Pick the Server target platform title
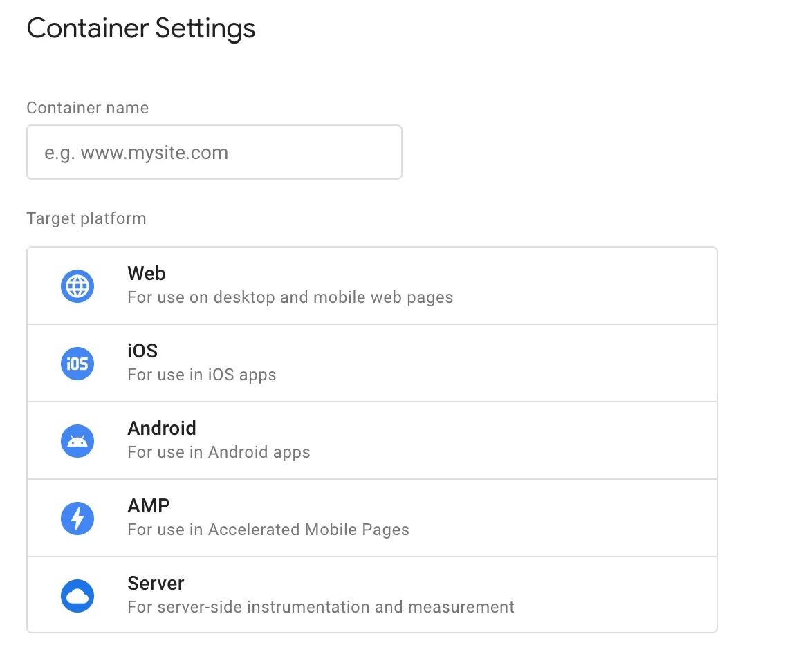This screenshot has height=672, width=794. [x=156, y=583]
